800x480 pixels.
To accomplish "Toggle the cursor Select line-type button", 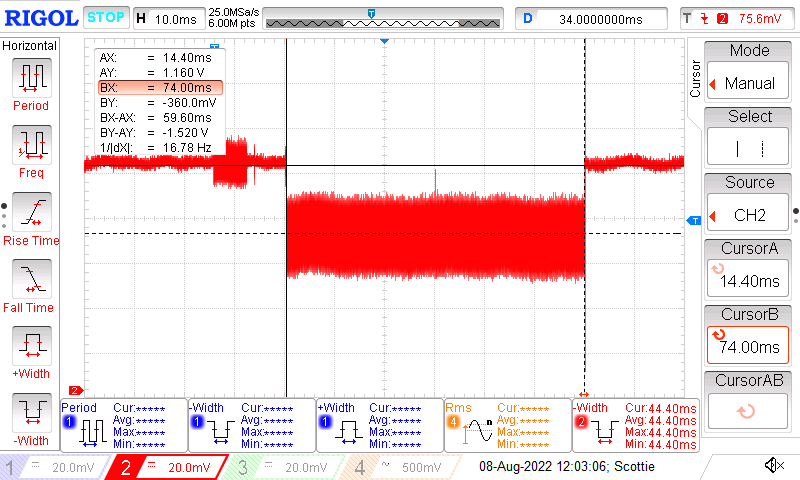I will (x=748, y=148).
